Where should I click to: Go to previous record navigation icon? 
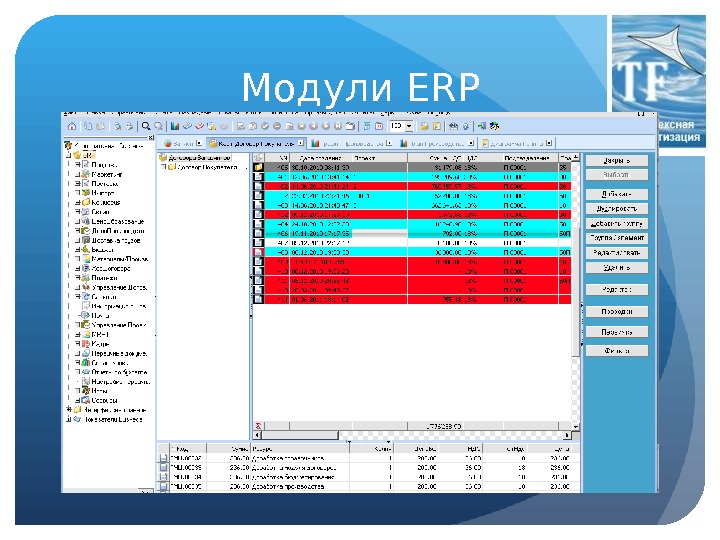[x=314, y=126]
